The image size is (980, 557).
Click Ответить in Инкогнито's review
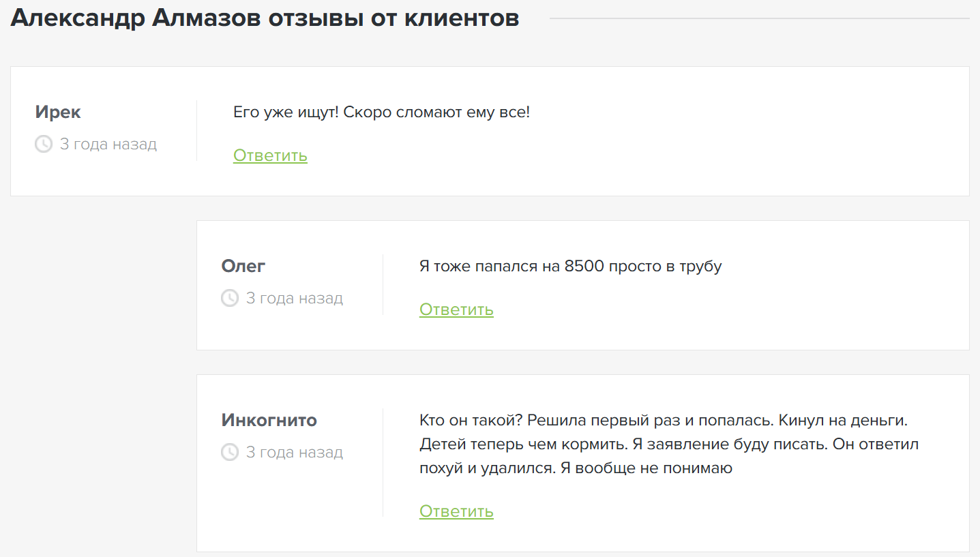[x=456, y=511]
